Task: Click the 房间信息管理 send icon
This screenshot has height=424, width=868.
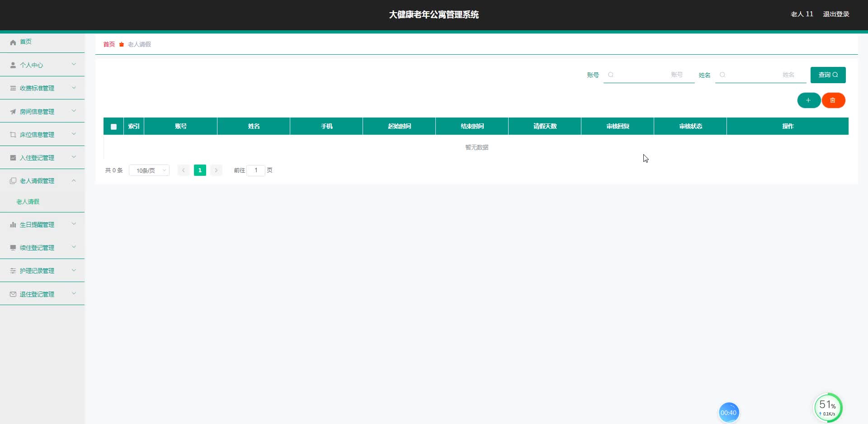Action: 13,111
